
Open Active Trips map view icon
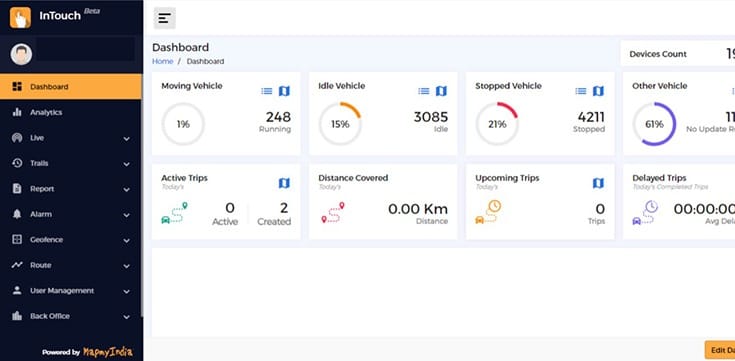[x=284, y=183]
